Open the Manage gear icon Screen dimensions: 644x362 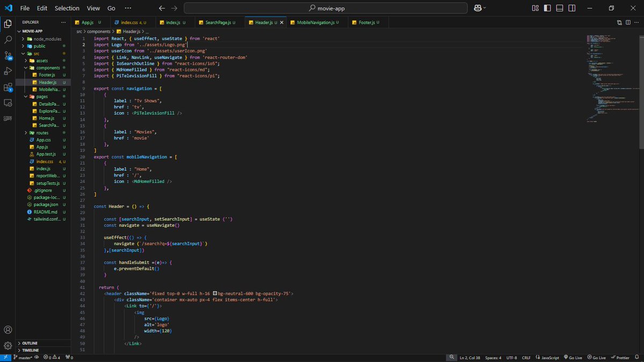(x=8, y=346)
